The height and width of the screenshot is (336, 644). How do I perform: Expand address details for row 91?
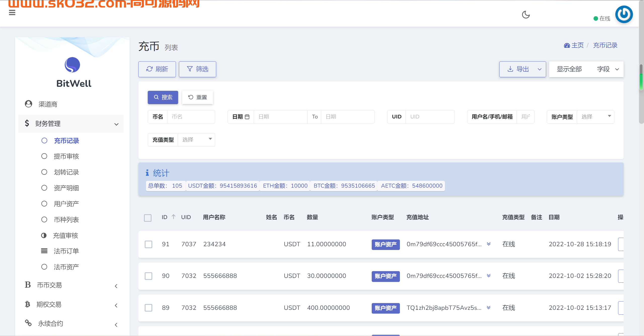tap(488, 244)
